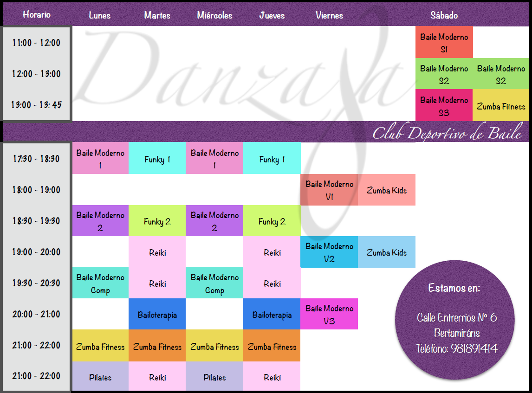Select the 11:00 - 12:00 time slot
532x393 pixels.
point(36,43)
